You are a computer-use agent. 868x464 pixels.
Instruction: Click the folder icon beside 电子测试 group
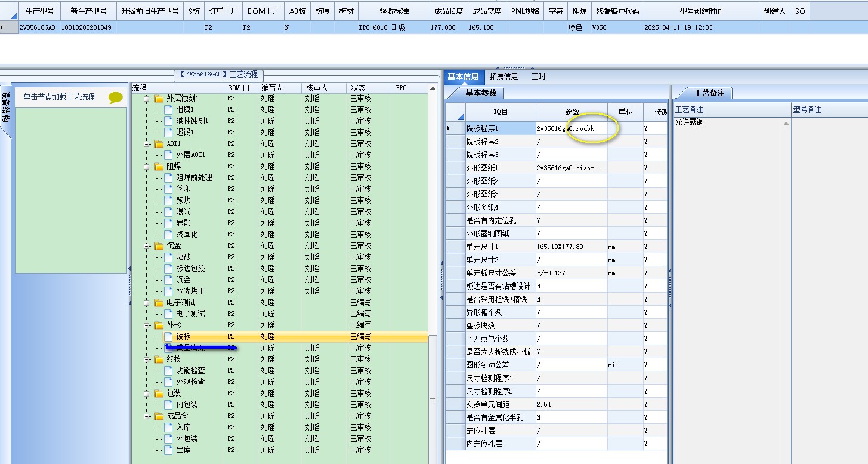tap(159, 302)
